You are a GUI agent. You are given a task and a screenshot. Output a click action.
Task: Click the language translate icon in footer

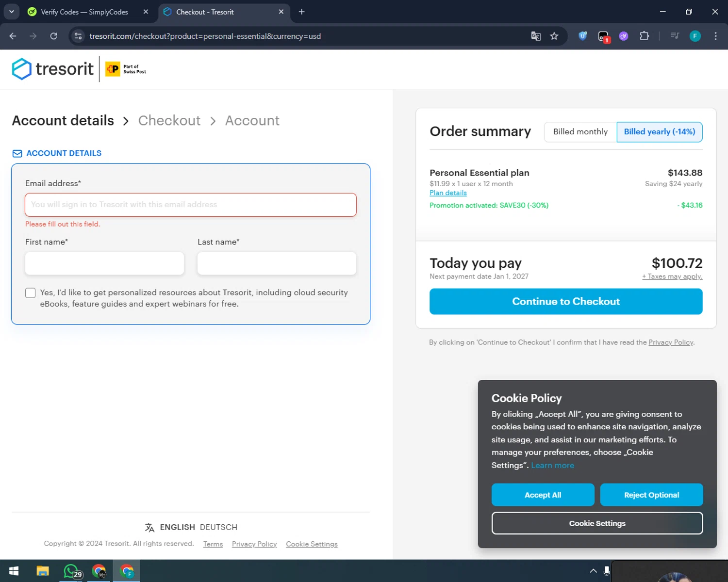149,527
